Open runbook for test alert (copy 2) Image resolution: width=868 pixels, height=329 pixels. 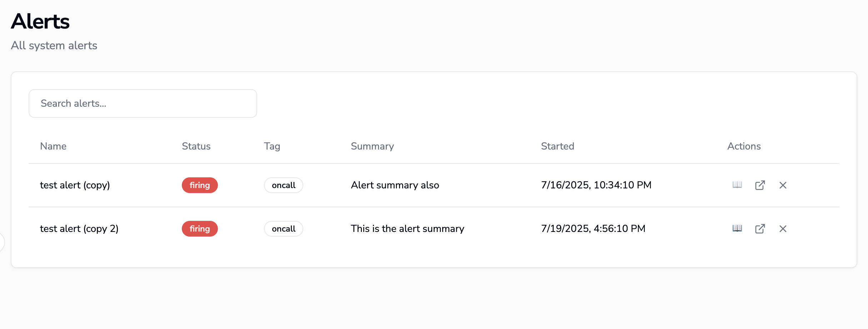[737, 228]
